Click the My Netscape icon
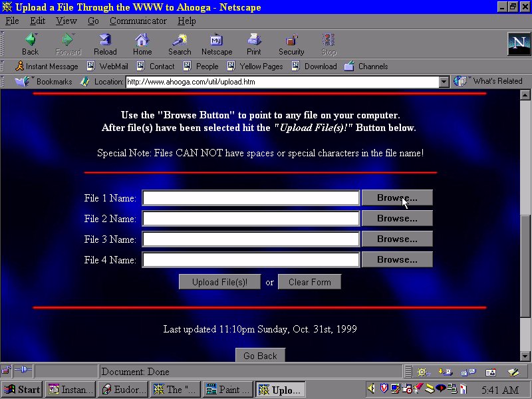Viewport: 532px width, 399px height. (217, 44)
